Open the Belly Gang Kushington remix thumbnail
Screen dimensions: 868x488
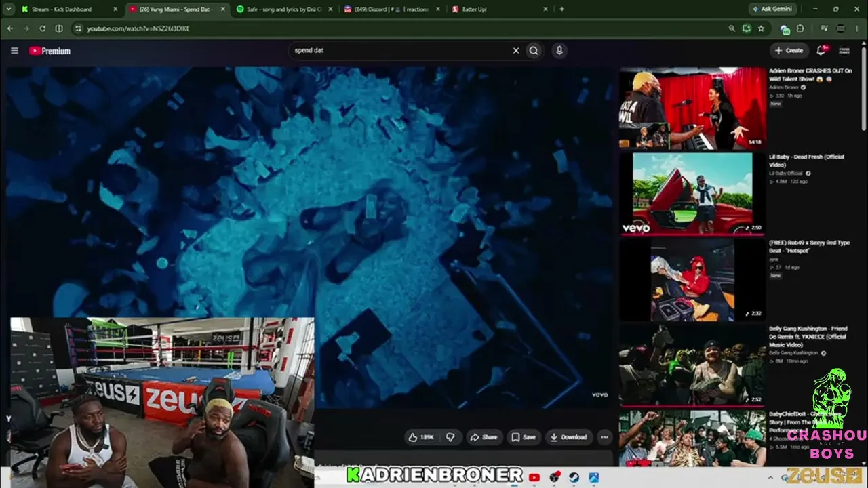(x=692, y=365)
